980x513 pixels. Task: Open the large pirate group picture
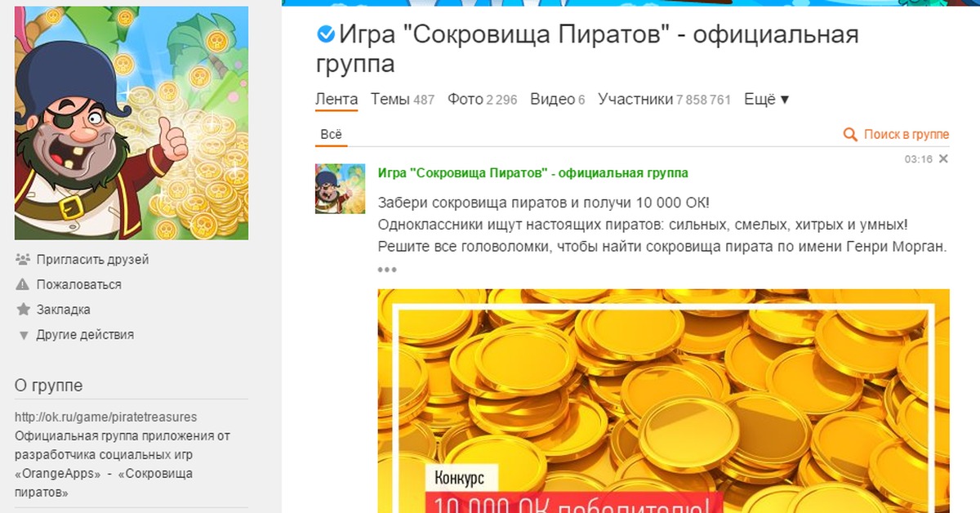click(131, 123)
